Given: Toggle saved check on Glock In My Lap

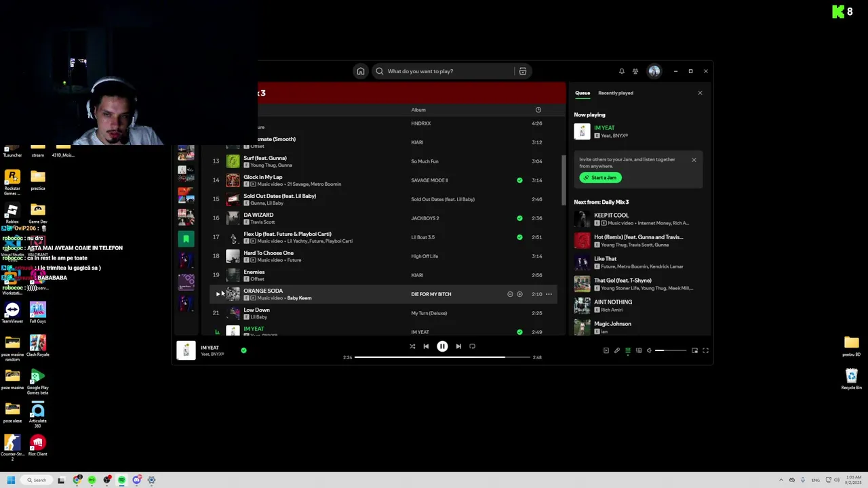Looking at the screenshot, I should coord(519,180).
